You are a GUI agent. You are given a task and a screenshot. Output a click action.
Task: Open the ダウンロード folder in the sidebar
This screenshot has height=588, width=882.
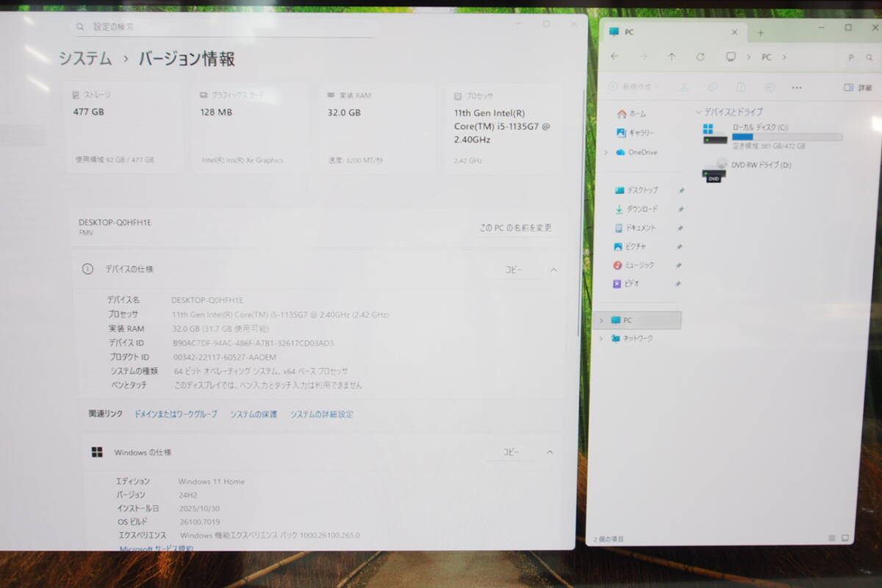point(638,209)
